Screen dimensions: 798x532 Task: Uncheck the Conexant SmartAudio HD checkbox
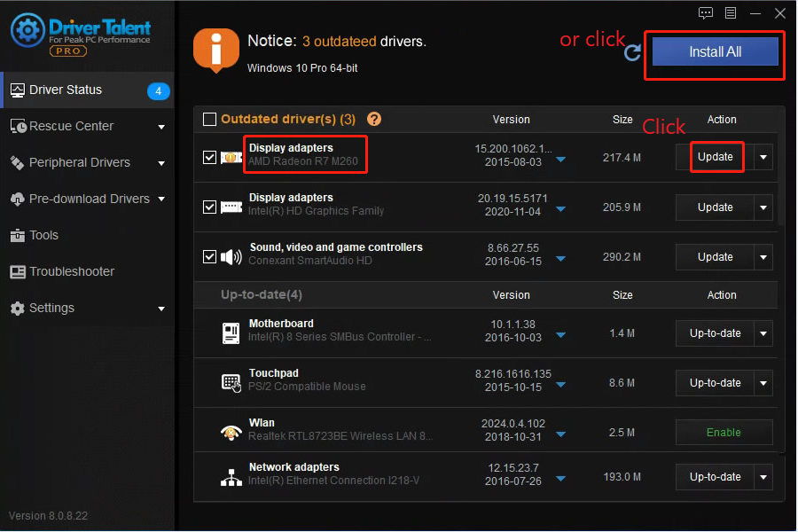209,256
